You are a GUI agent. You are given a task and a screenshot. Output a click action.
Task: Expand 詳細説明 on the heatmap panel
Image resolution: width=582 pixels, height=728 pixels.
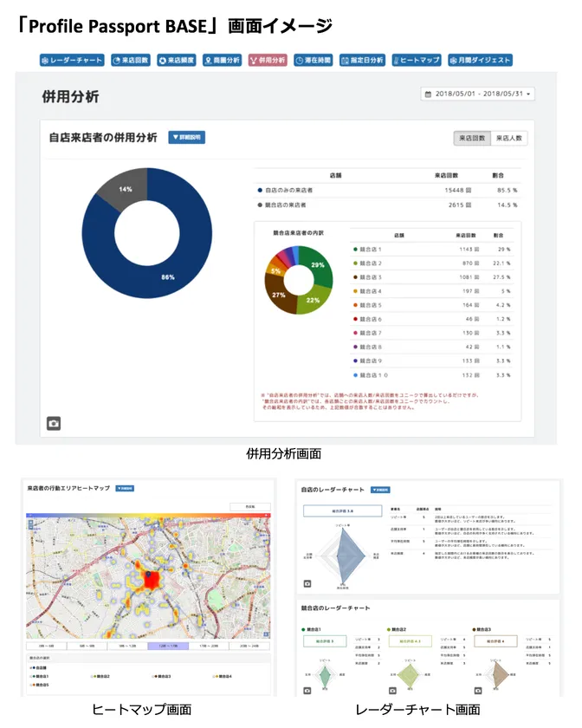click(x=126, y=489)
